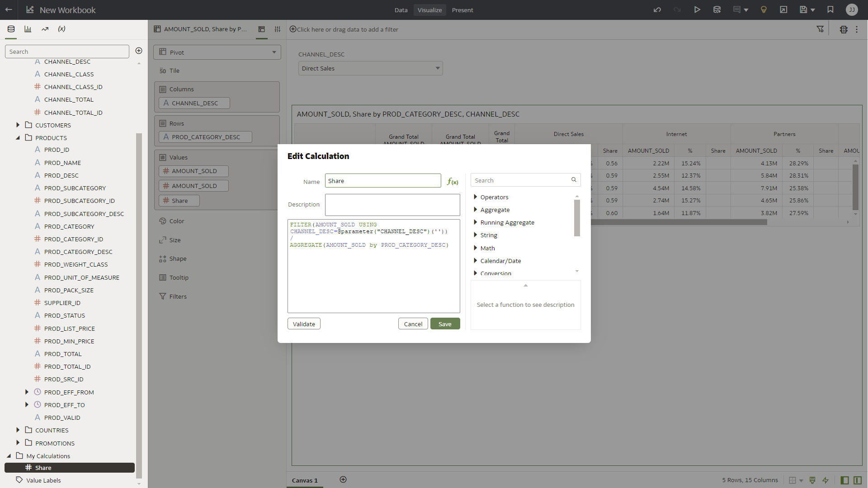Click the Description input field
Viewport: 868px width, 488px height.
[x=392, y=205]
